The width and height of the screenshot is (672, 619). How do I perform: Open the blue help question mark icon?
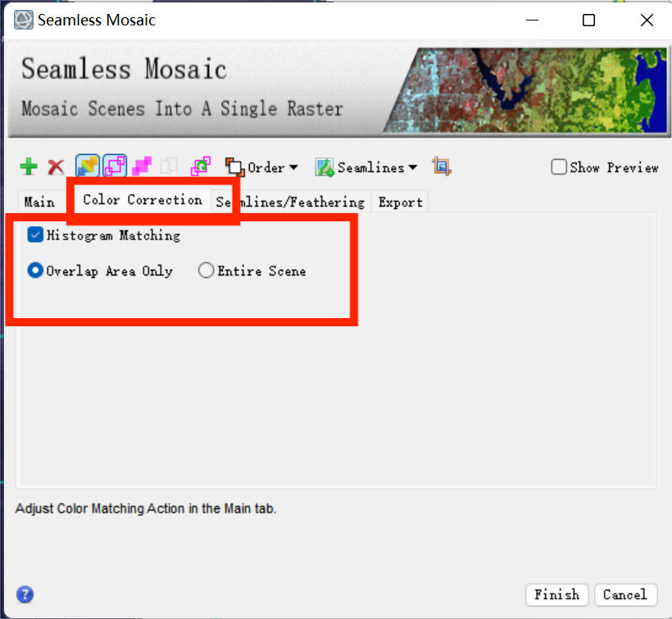[x=25, y=594]
